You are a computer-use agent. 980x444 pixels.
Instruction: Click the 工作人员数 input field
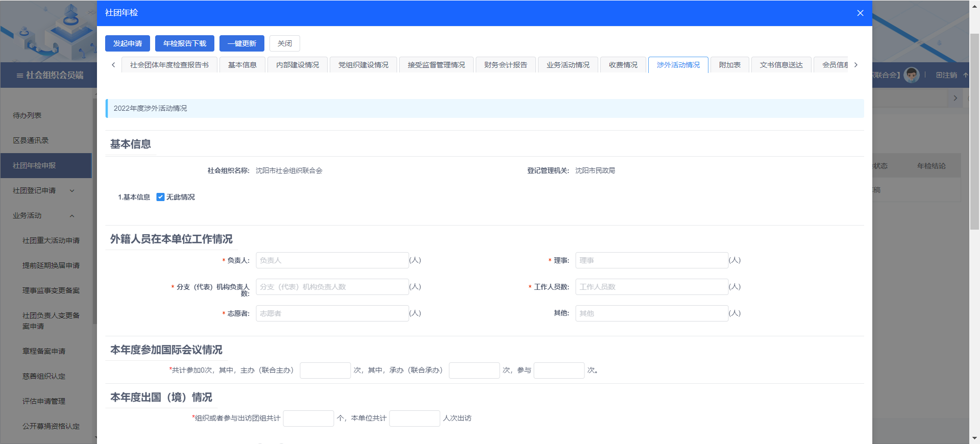[x=651, y=287]
